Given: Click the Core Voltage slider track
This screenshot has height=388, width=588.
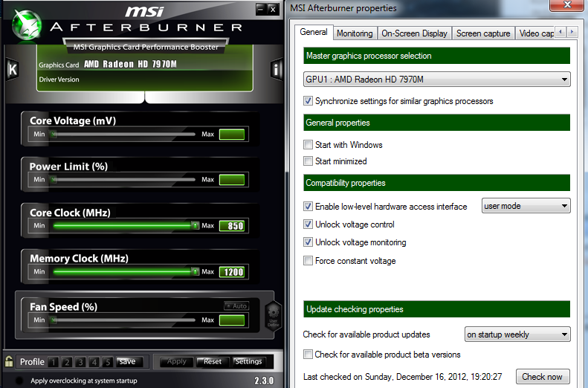Looking at the screenshot, I should [x=123, y=135].
